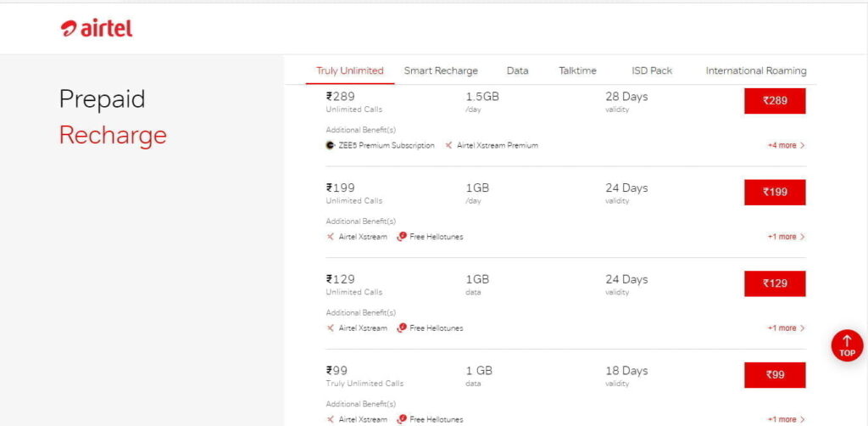Screen dimensions: 868x426
Task: Click Airtel Xstream Premium label
Action: click(498, 145)
